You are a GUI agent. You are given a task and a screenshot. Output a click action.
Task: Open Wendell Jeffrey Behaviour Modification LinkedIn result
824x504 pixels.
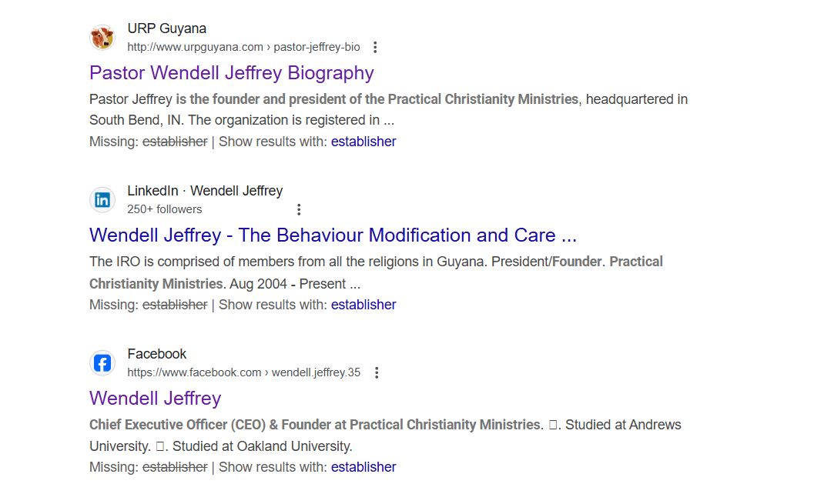(333, 235)
